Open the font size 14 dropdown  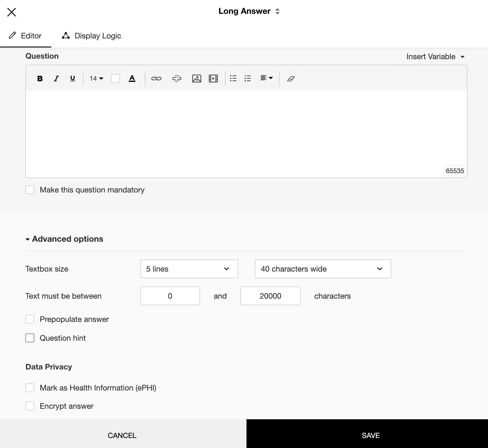(96, 79)
